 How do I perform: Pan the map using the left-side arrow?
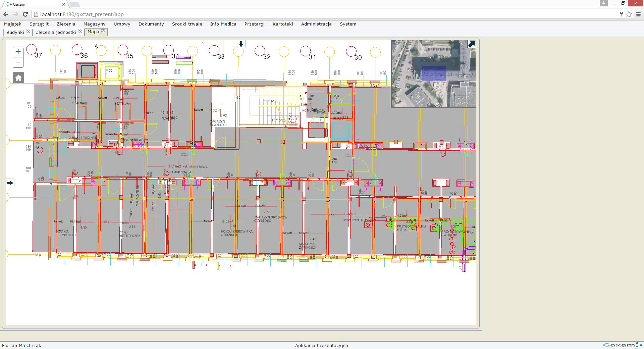tap(10, 183)
